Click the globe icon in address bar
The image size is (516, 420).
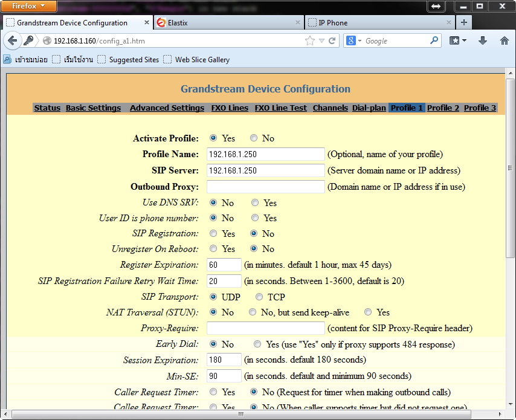(47, 41)
